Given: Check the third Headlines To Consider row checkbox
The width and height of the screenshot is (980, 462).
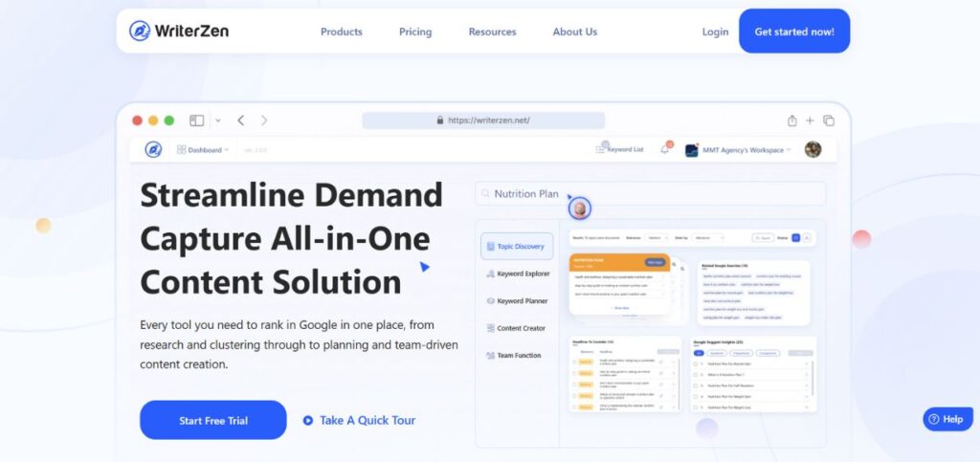Looking at the screenshot, I should coord(574,384).
